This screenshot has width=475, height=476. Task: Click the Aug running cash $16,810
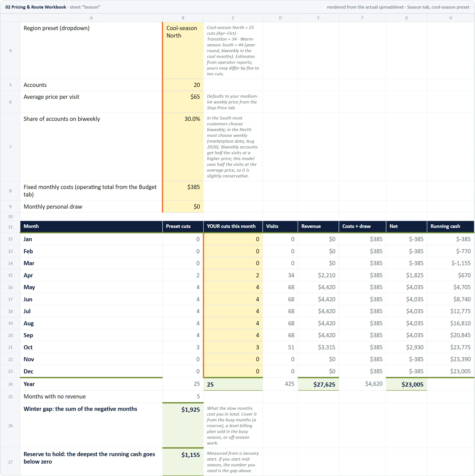click(460, 323)
